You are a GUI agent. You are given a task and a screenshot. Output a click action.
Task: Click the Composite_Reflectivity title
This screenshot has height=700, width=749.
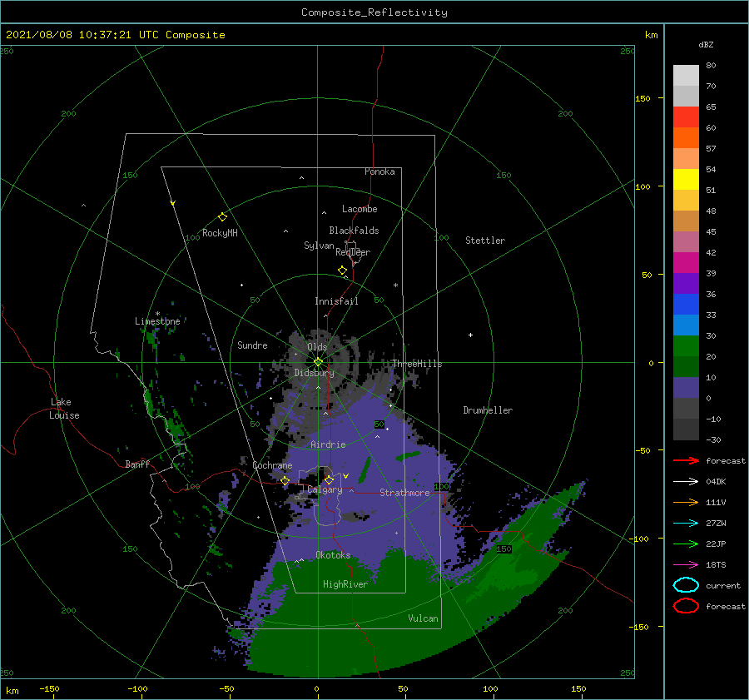pyautogui.click(x=374, y=12)
